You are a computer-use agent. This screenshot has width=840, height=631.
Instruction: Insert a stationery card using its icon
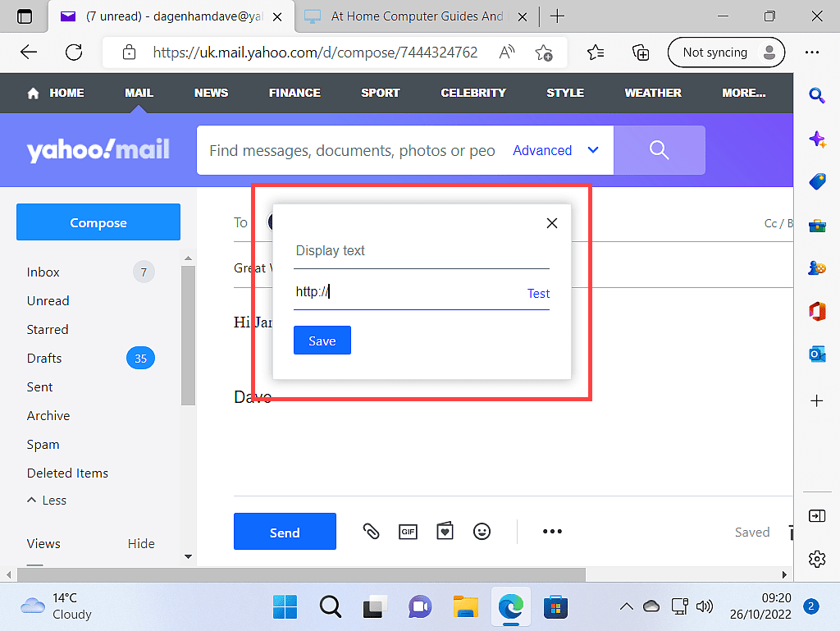[x=445, y=531]
